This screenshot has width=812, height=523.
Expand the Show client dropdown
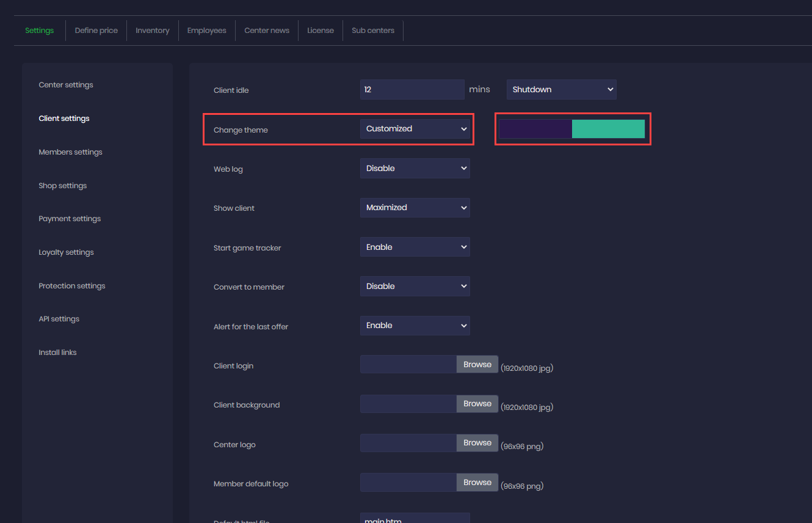coord(415,208)
